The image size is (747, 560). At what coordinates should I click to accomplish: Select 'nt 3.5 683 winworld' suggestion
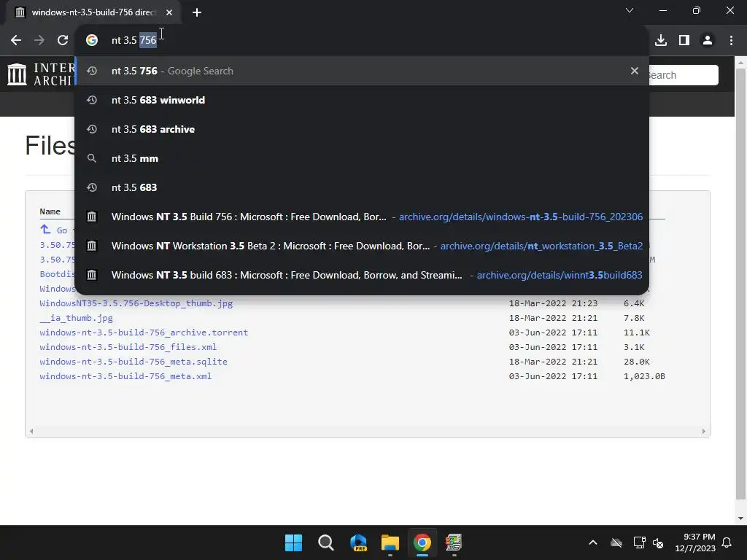pyautogui.click(x=362, y=100)
